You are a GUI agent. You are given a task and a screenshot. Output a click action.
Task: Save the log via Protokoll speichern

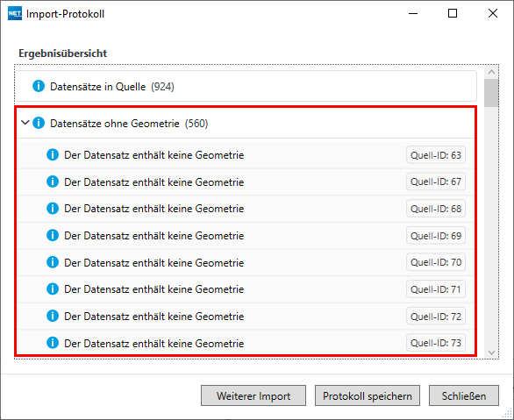pos(368,395)
